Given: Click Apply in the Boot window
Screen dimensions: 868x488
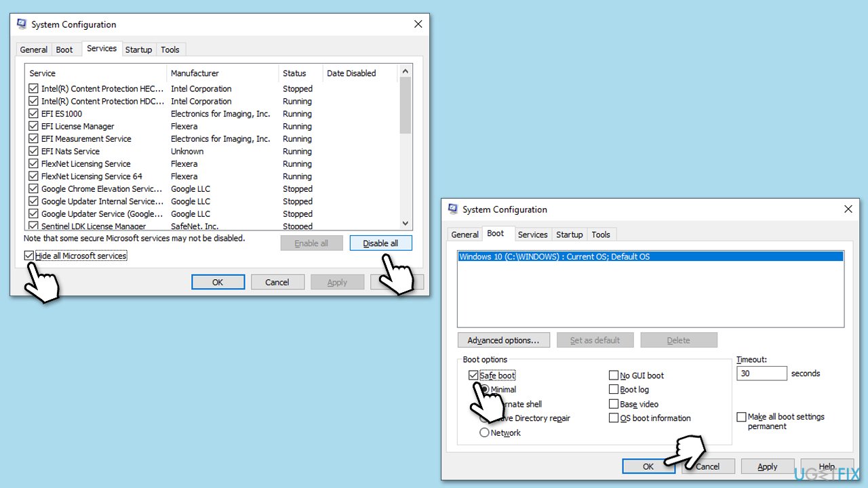Looking at the screenshot, I should click(x=767, y=466).
